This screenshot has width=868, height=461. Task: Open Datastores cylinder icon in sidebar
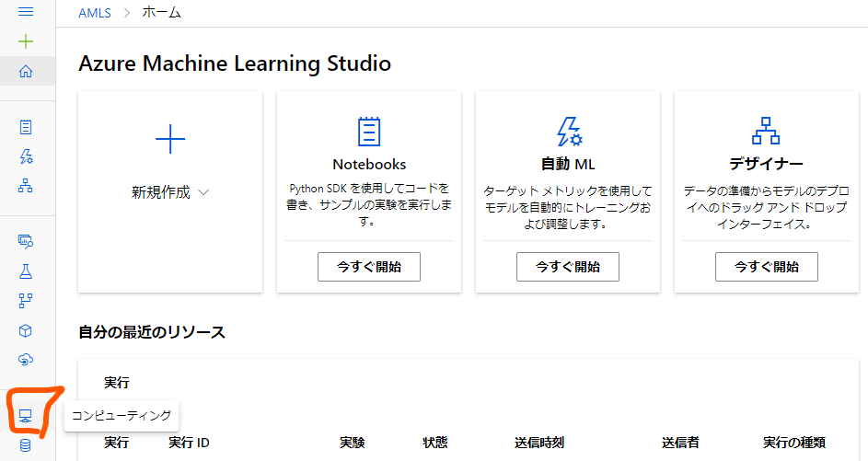click(x=26, y=445)
